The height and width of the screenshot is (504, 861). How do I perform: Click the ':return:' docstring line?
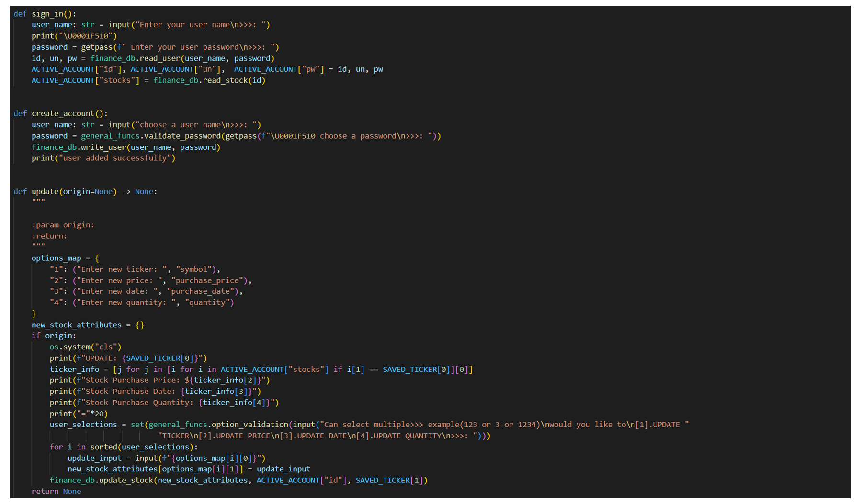click(x=49, y=236)
